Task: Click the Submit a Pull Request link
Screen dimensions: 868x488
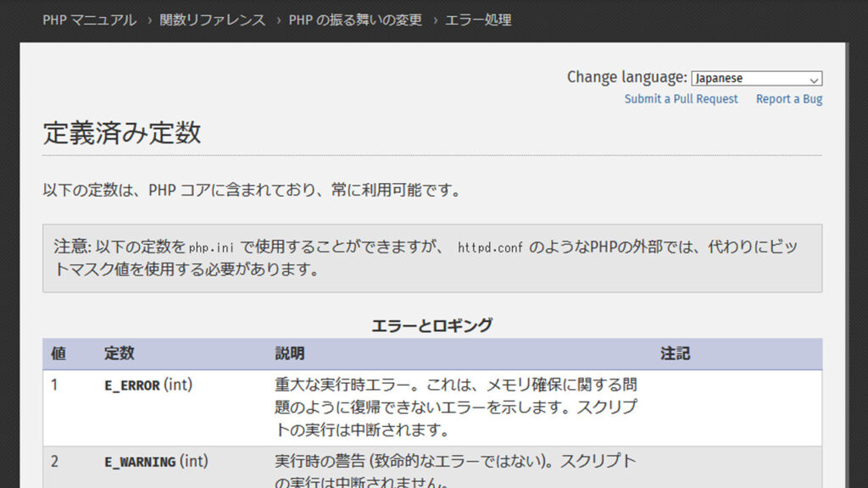Action: 681,99
